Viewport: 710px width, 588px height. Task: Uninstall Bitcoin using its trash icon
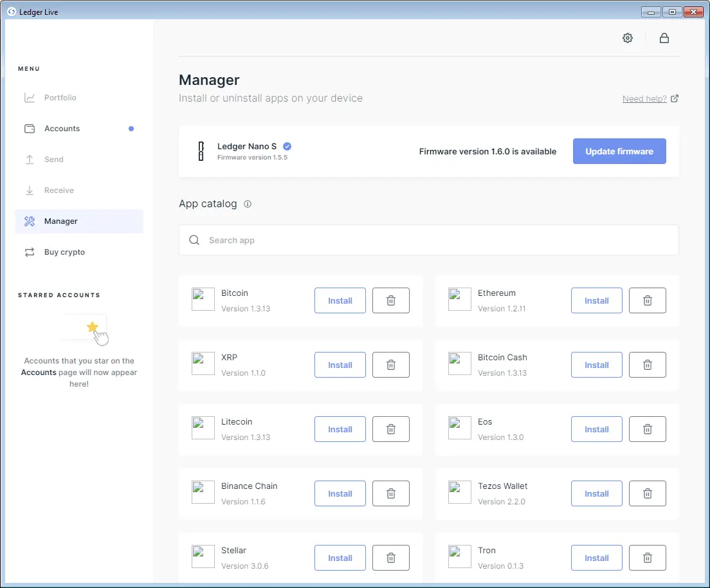(x=391, y=300)
